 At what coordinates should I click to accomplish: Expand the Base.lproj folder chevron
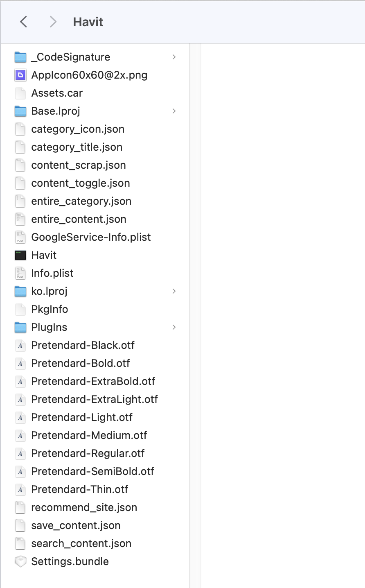point(174,111)
